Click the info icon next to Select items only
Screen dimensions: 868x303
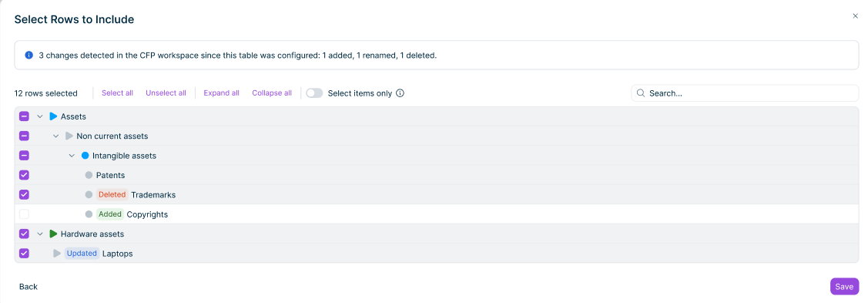(x=400, y=93)
